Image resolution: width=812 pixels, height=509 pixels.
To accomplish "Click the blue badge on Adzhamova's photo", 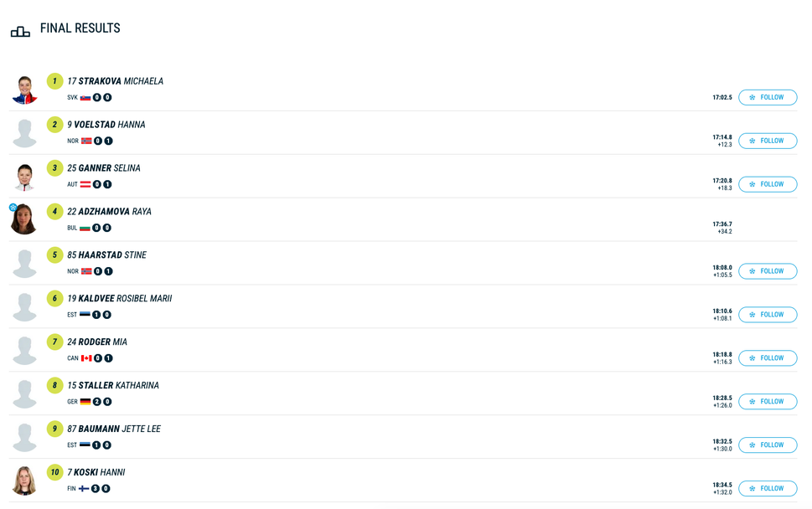I will click(13, 208).
